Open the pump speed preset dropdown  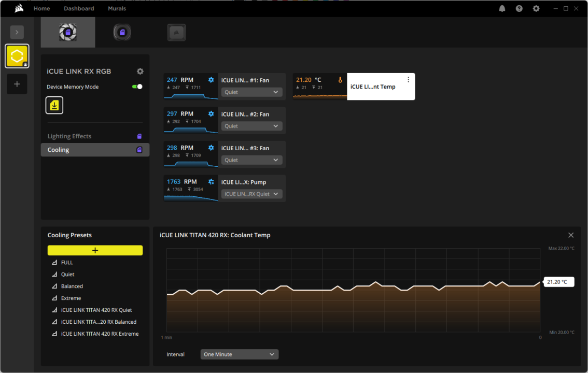251,193
